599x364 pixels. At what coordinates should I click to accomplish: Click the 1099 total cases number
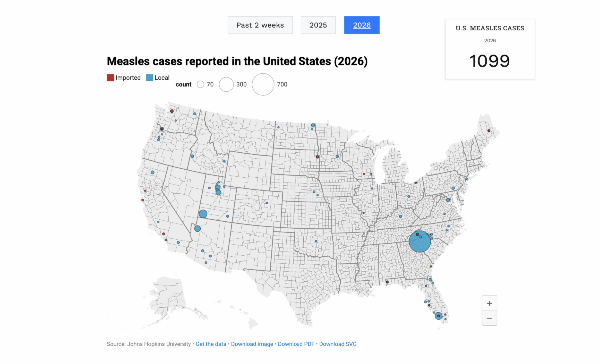[489, 61]
